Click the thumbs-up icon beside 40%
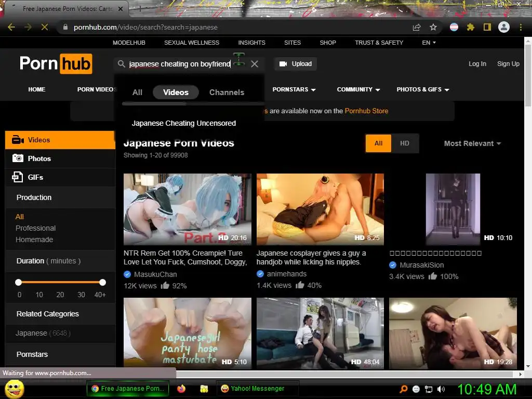The width and height of the screenshot is (532, 399). pyautogui.click(x=300, y=285)
